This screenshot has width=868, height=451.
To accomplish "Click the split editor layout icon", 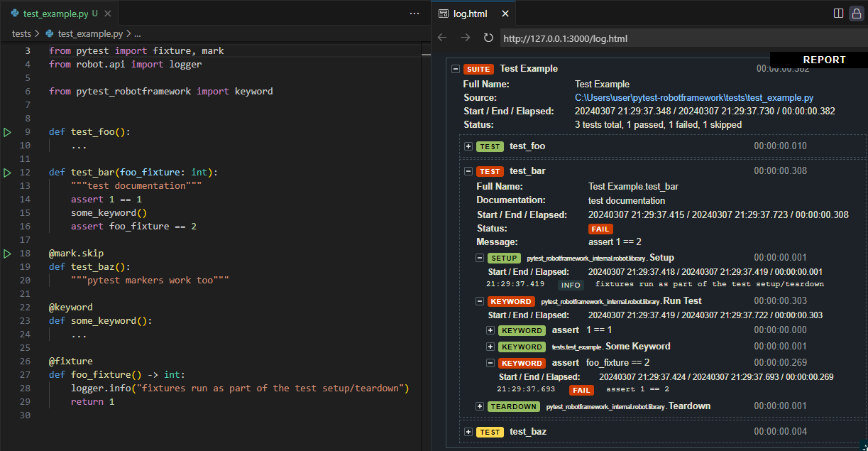I will [838, 13].
